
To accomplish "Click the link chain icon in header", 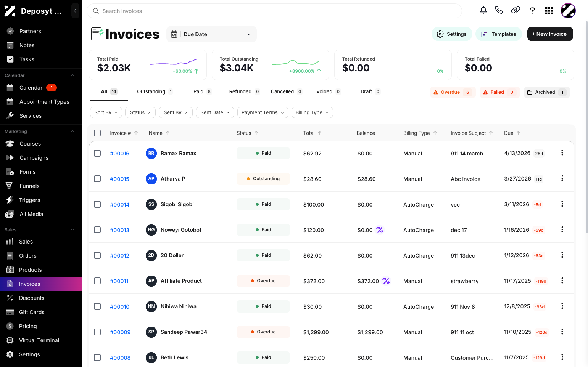I will click(x=516, y=10).
